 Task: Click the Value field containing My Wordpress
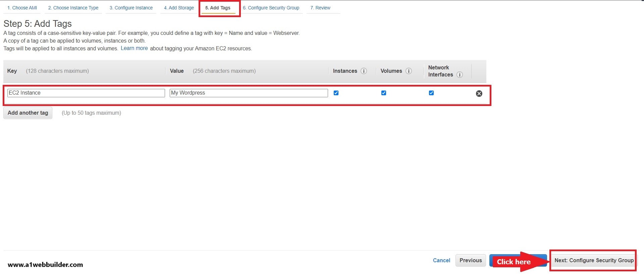249,93
